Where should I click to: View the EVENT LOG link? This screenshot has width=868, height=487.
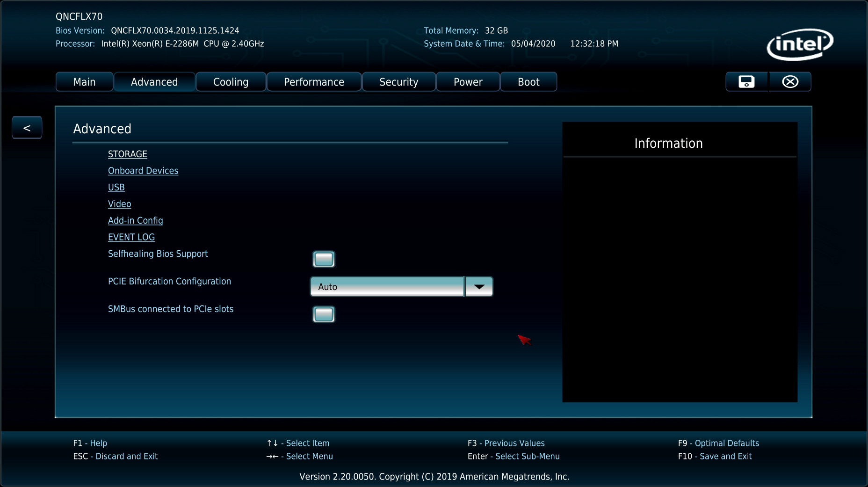[x=131, y=237]
